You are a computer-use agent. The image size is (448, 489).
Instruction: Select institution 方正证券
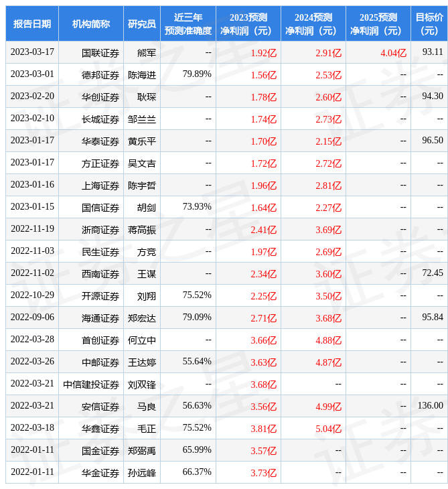pyautogui.click(x=100, y=163)
